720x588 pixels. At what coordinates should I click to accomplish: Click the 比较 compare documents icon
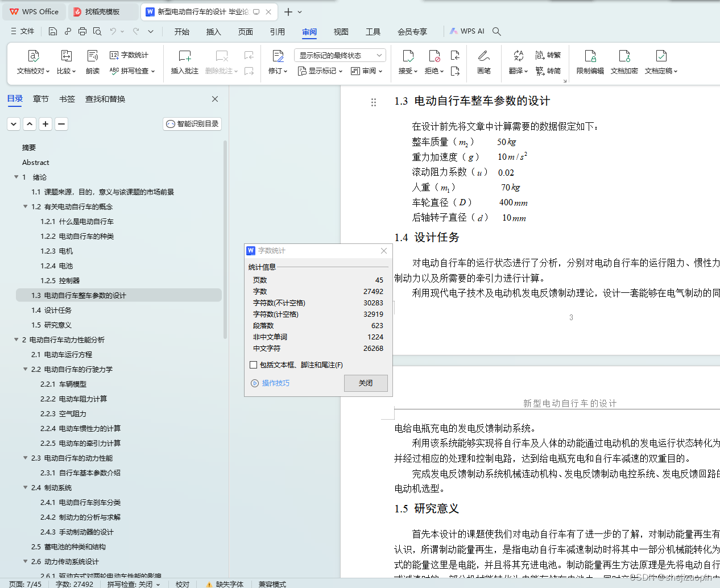(x=66, y=56)
